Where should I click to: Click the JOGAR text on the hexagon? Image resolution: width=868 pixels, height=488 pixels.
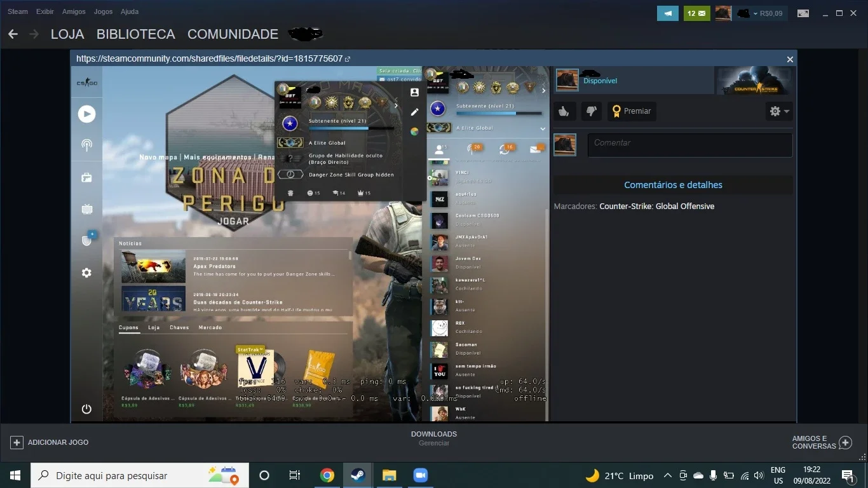[233, 221]
